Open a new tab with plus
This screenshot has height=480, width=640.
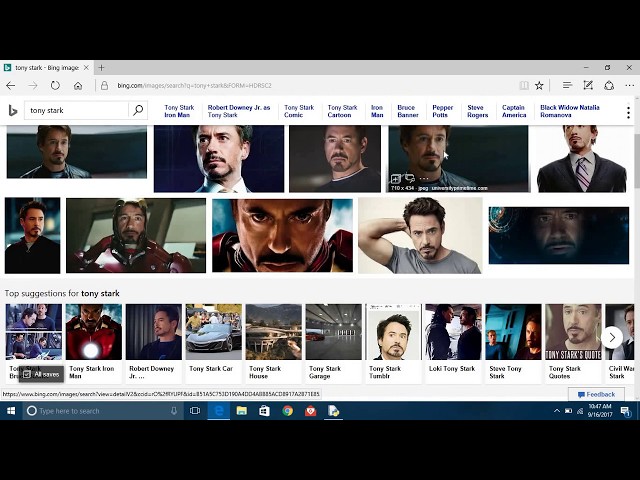coord(101,67)
